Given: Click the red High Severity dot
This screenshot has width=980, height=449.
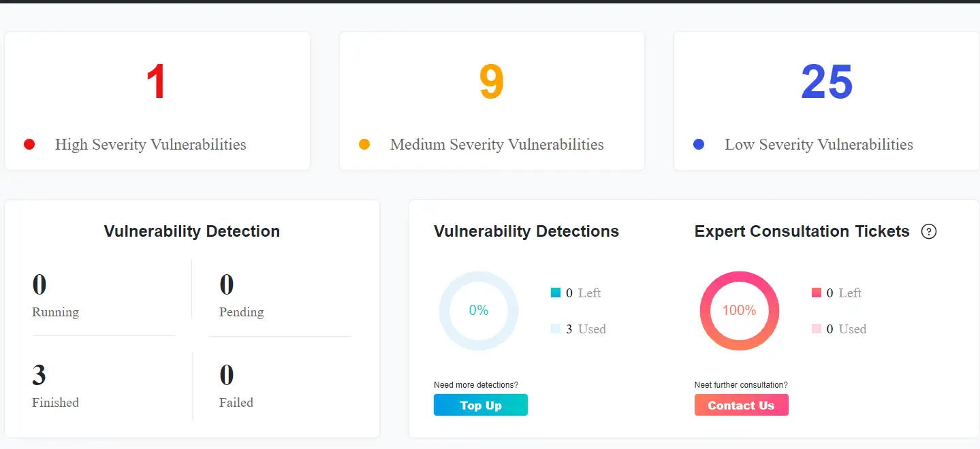Looking at the screenshot, I should pyautogui.click(x=29, y=144).
